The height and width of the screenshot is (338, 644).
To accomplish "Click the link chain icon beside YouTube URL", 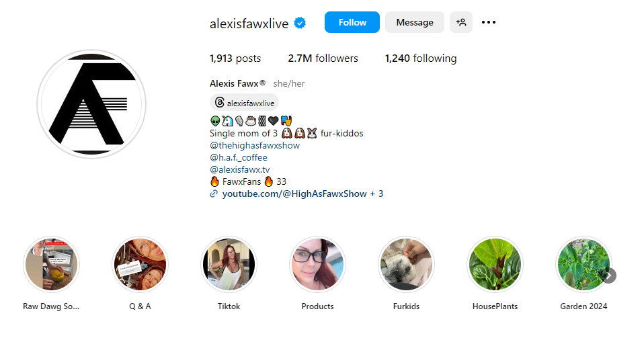I will click(214, 194).
